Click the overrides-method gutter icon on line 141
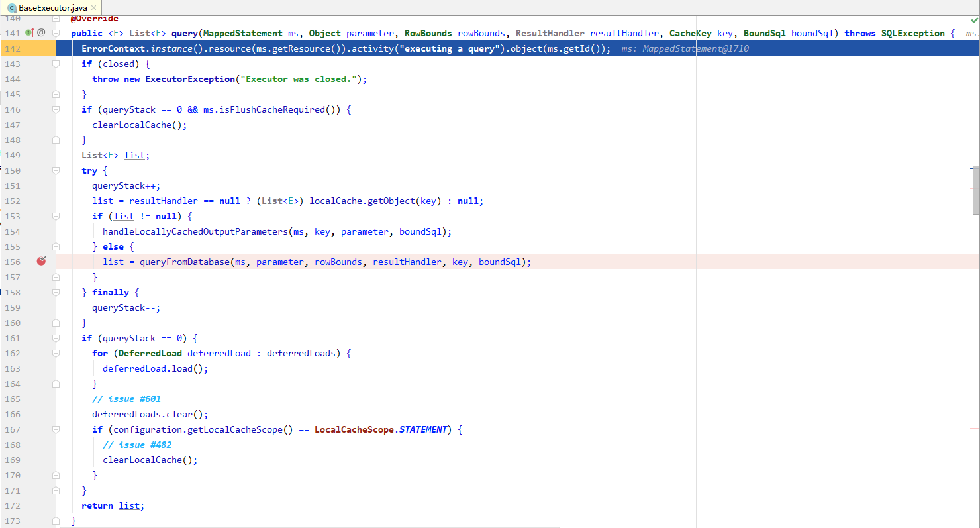Image resolution: width=980 pixels, height=528 pixels. pyautogui.click(x=29, y=32)
